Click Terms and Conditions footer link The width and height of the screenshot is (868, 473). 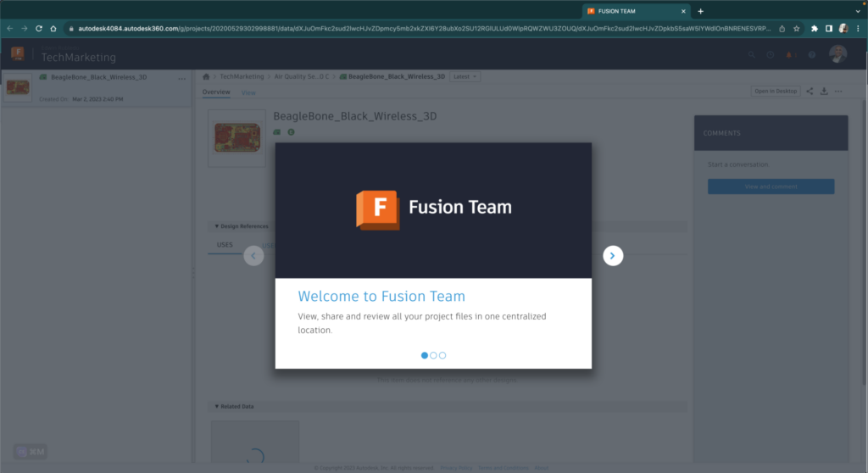pyautogui.click(x=504, y=468)
